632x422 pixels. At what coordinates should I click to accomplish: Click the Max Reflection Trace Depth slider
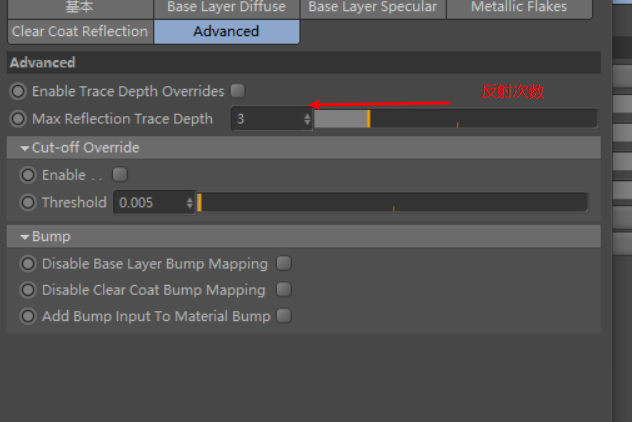click(455, 119)
